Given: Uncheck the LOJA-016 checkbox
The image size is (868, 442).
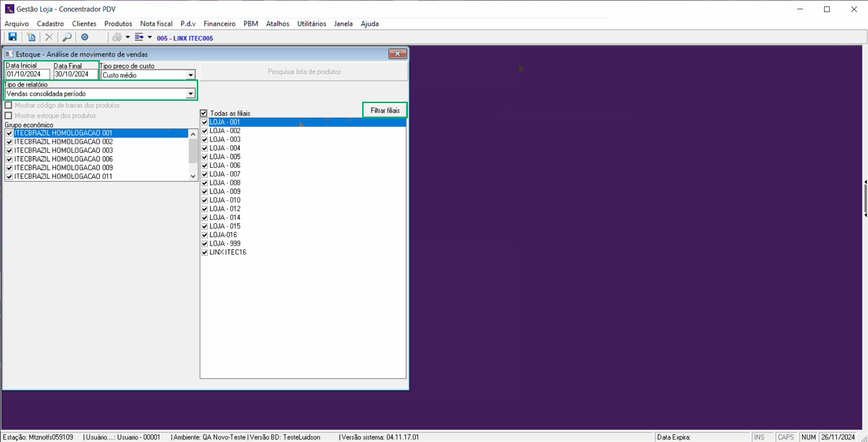Looking at the screenshot, I should tap(205, 235).
